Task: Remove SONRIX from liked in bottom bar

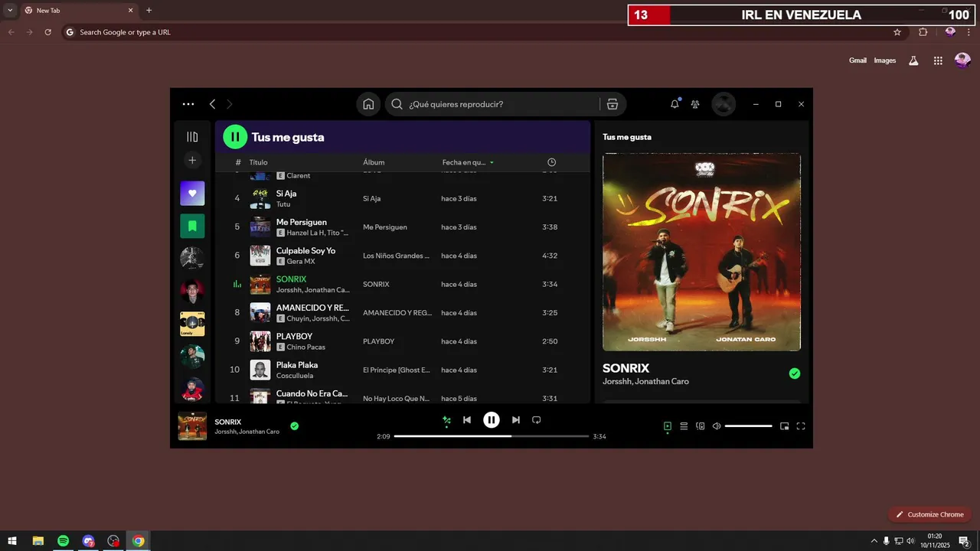Action: point(294,426)
